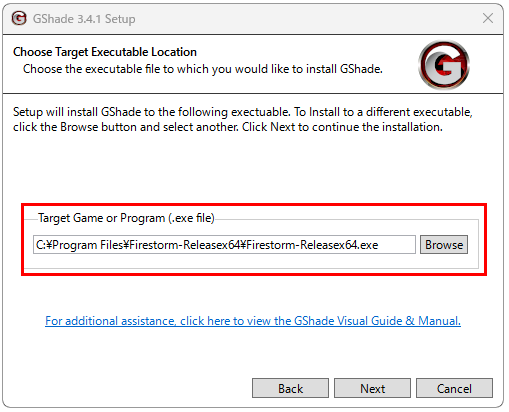509x412 pixels.
Task: Click the 'Target Game or Program (.exe file)' label
Action: coord(126,218)
